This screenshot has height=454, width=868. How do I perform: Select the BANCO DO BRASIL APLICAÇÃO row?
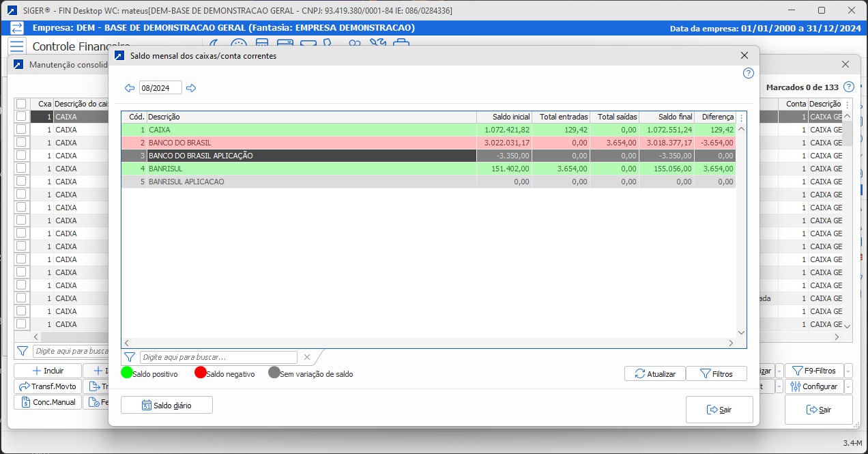429,156
